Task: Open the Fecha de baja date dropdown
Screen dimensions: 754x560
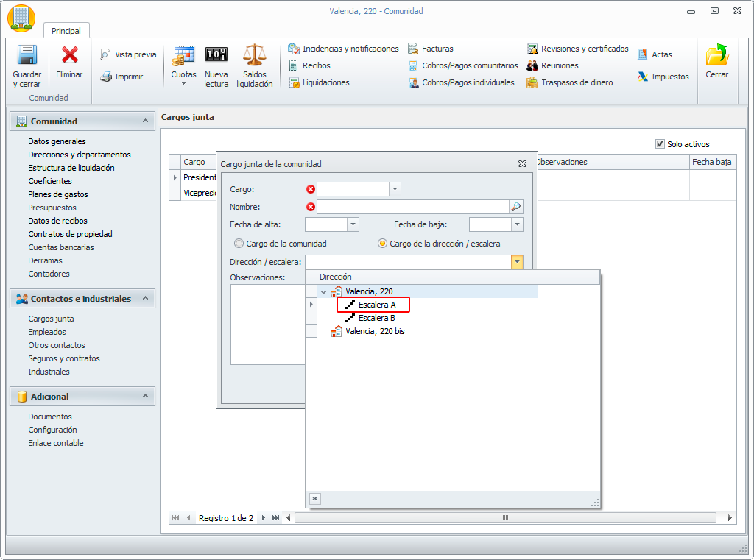Action: (517, 224)
